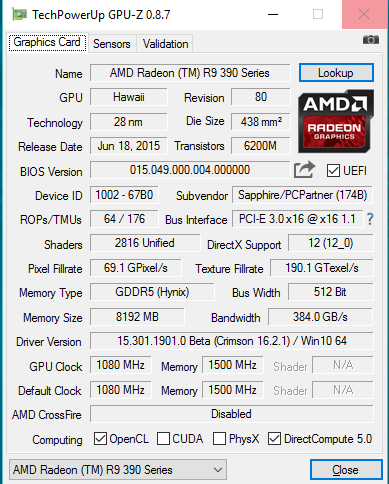Click the Name field value
The height and width of the screenshot is (484, 389).
coord(190,73)
